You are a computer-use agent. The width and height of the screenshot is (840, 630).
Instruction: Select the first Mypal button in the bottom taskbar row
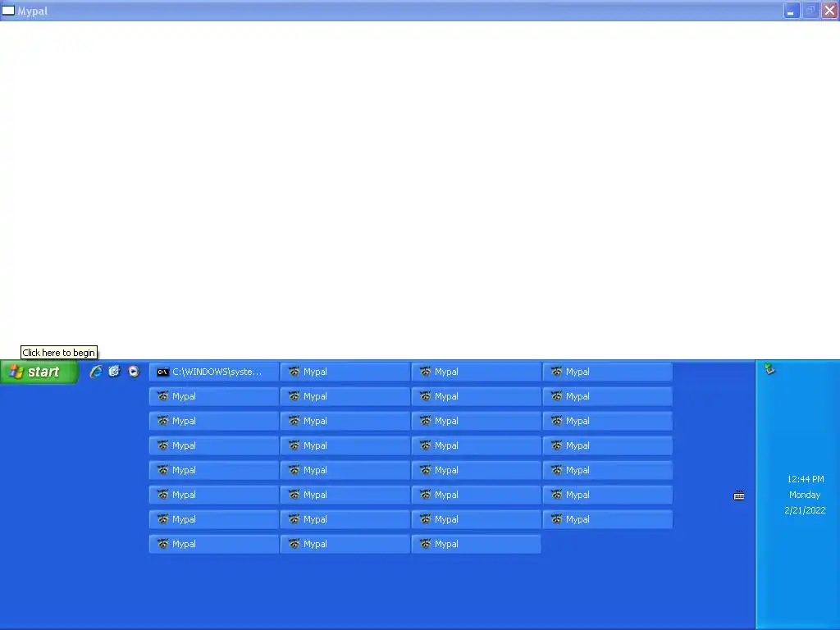[214, 545]
